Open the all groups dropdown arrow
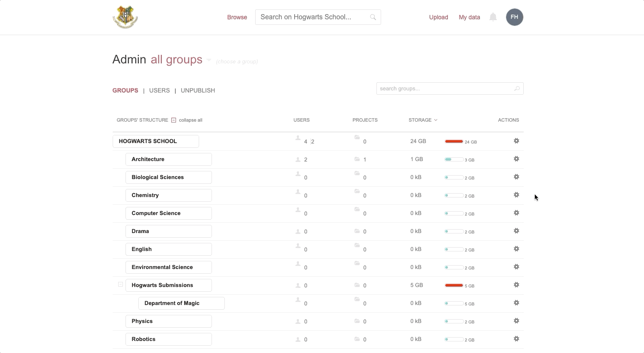 (x=209, y=60)
